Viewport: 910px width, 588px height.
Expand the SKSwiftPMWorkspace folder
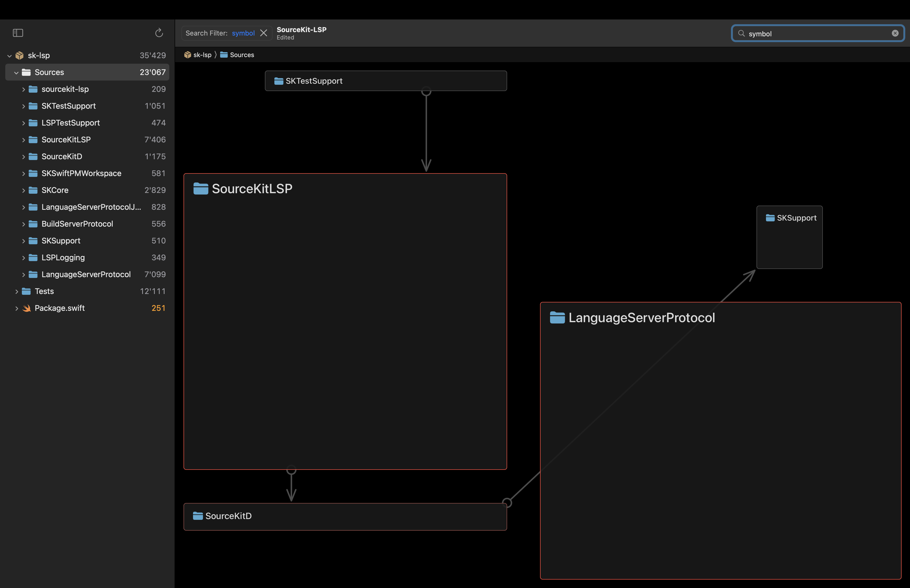[x=23, y=173]
